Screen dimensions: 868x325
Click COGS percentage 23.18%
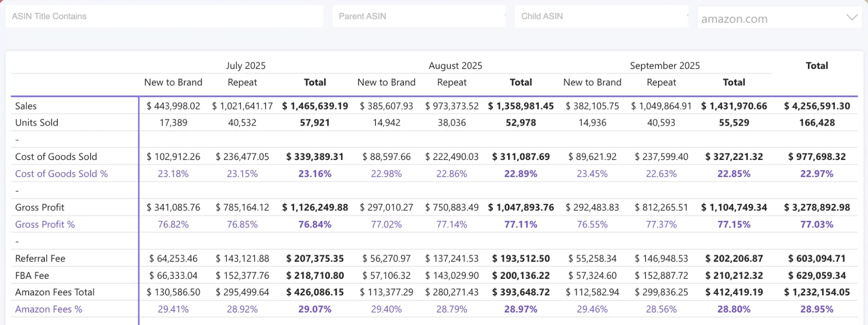click(173, 174)
